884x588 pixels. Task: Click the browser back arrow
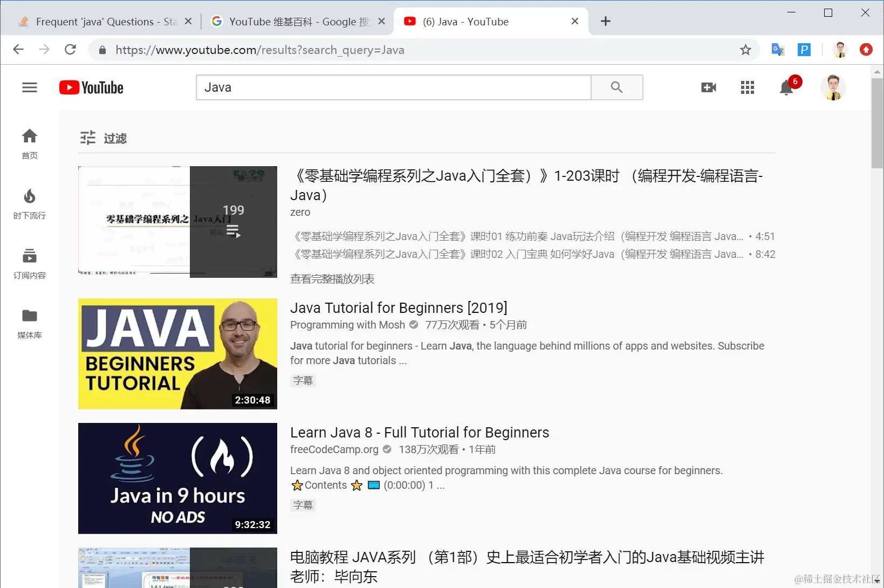(x=18, y=50)
